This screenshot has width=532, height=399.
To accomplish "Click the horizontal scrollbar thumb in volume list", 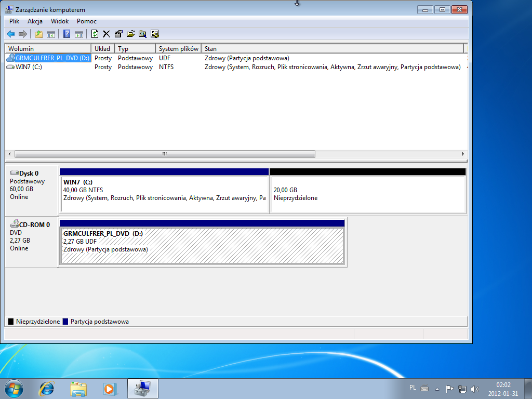I will click(165, 154).
